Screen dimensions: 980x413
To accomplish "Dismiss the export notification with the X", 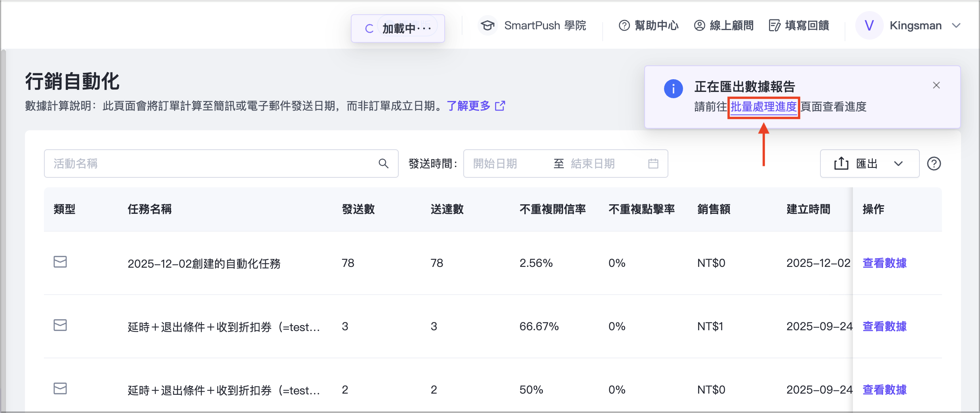I will (937, 85).
